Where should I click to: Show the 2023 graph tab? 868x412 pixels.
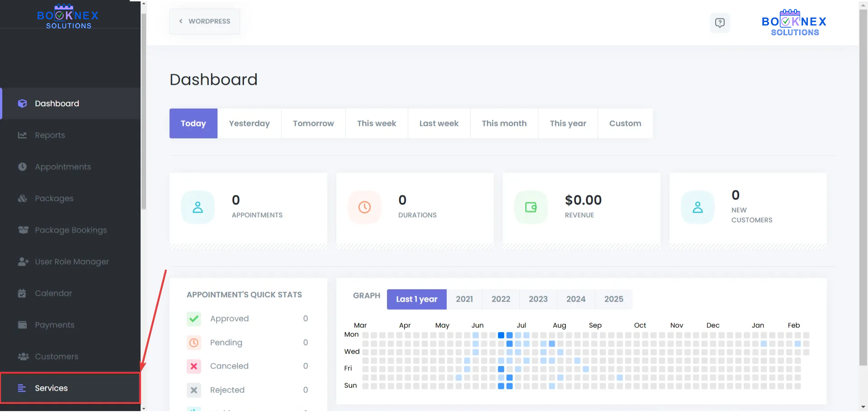[x=538, y=299]
